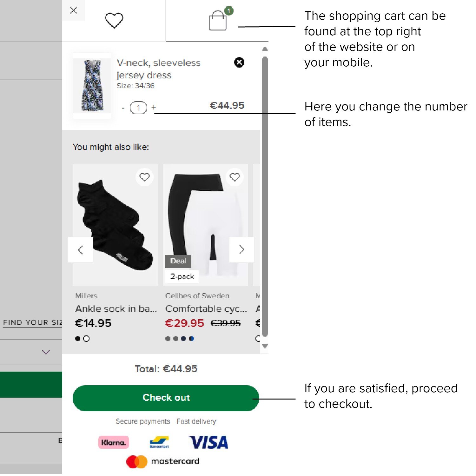Click the quantity field showing 1
This screenshot has height=476, width=476.
pos(138,108)
